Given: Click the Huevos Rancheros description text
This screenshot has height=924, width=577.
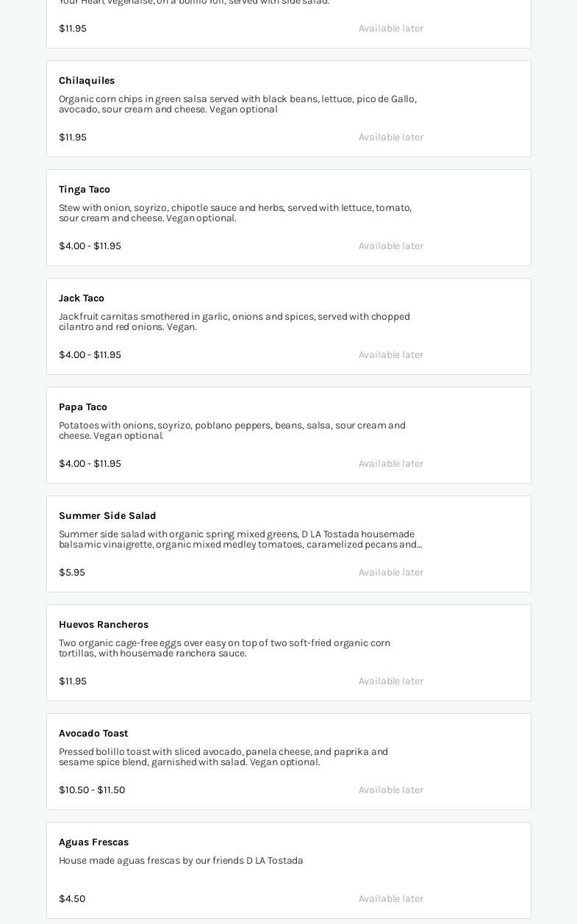Looking at the screenshot, I should (224, 648).
